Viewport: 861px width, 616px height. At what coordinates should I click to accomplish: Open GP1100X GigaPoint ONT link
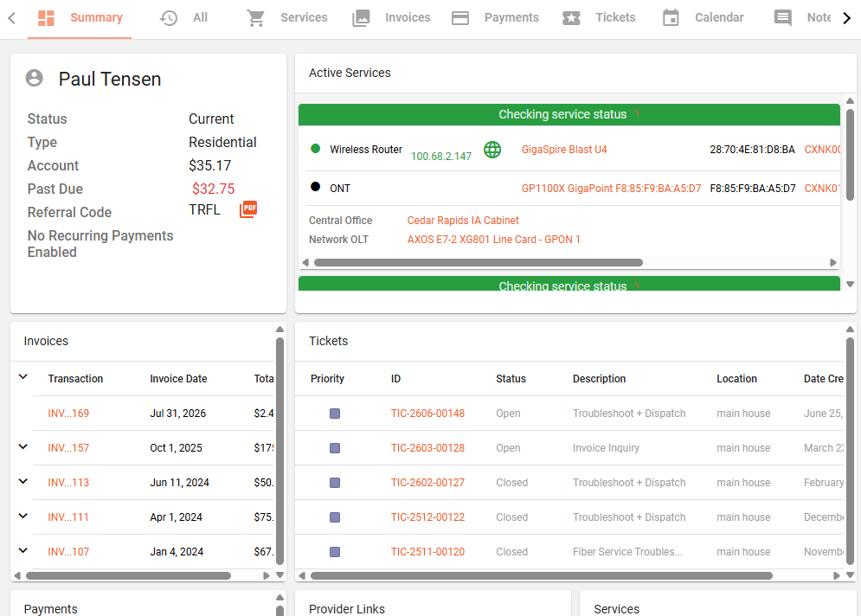(x=611, y=189)
